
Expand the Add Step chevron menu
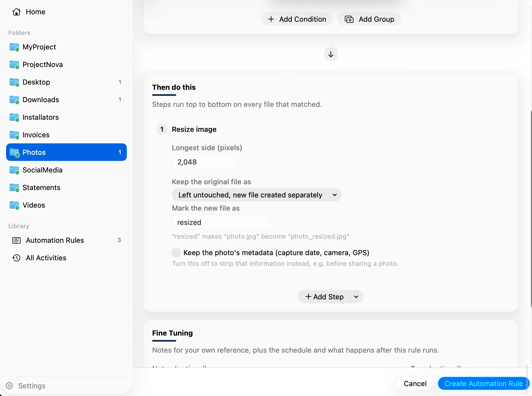tap(356, 297)
